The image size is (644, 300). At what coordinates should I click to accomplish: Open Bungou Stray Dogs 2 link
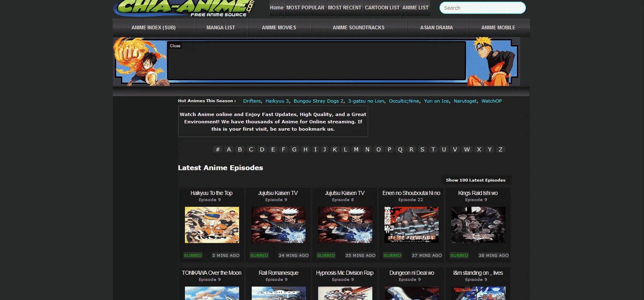pyautogui.click(x=319, y=101)
